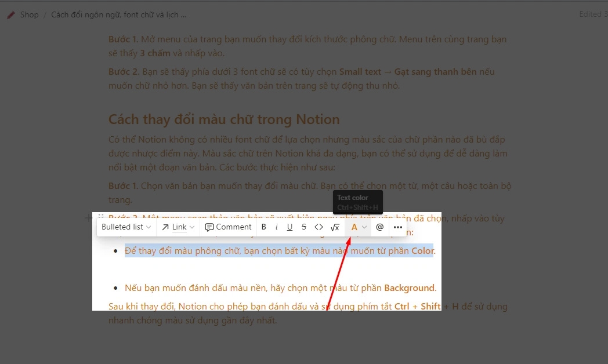This screenshot has width=608, height=364.
Task: Mention a person using the @ icon
Action: [379, 227]
